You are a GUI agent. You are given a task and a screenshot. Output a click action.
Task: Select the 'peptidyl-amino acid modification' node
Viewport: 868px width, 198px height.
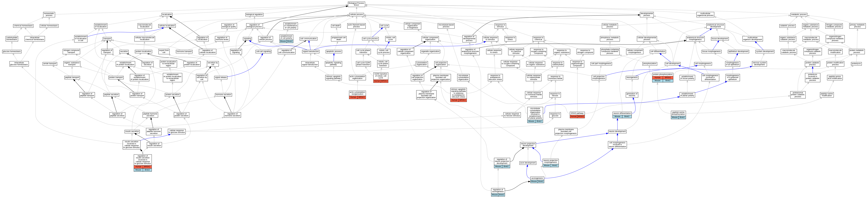pyautogui.click(x=835, y=77)
